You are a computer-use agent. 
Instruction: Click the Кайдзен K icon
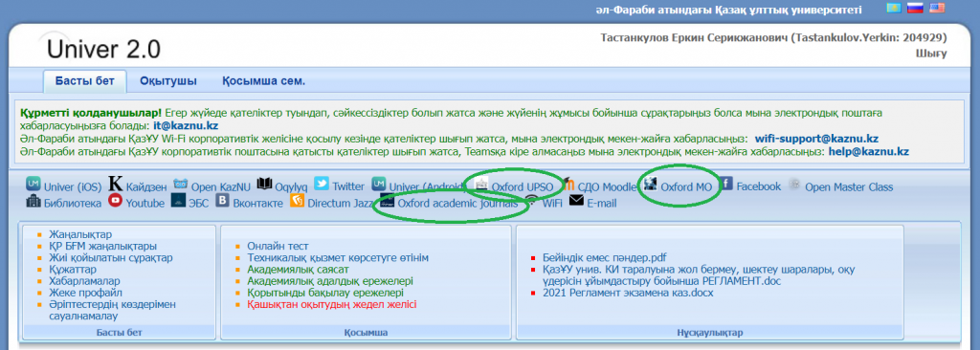coord(116,184)
